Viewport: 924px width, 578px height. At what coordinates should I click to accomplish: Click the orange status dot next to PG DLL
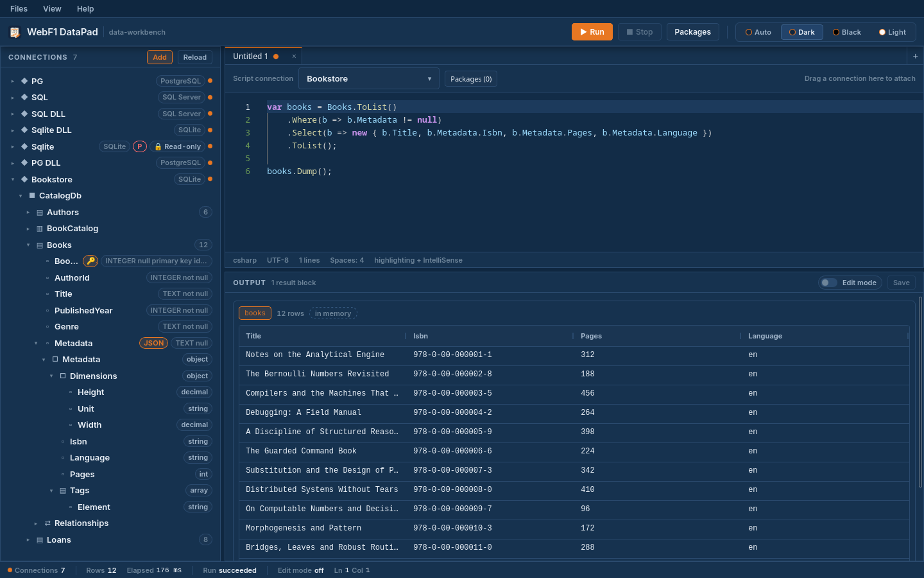coord(210,162)
